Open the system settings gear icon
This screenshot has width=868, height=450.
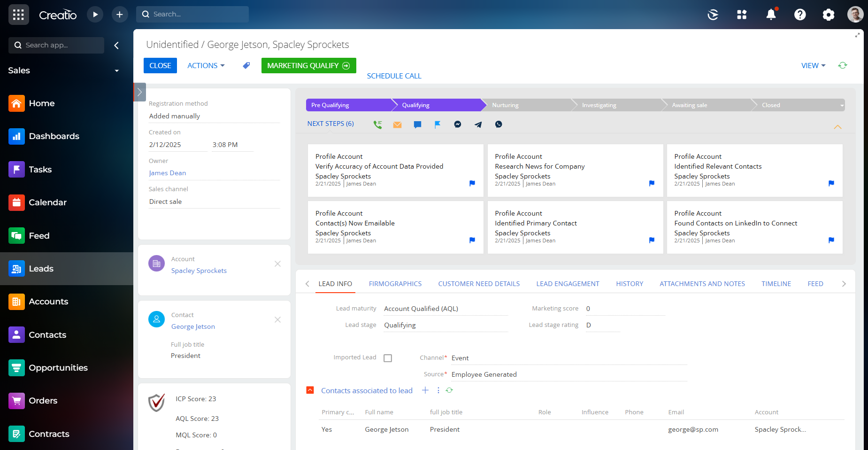coord(829,15)
